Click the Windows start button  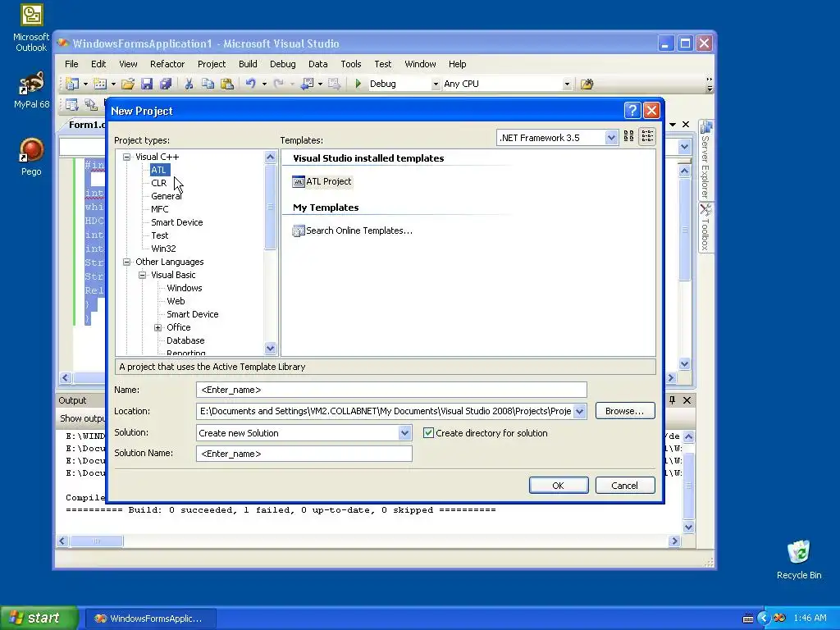39,619
